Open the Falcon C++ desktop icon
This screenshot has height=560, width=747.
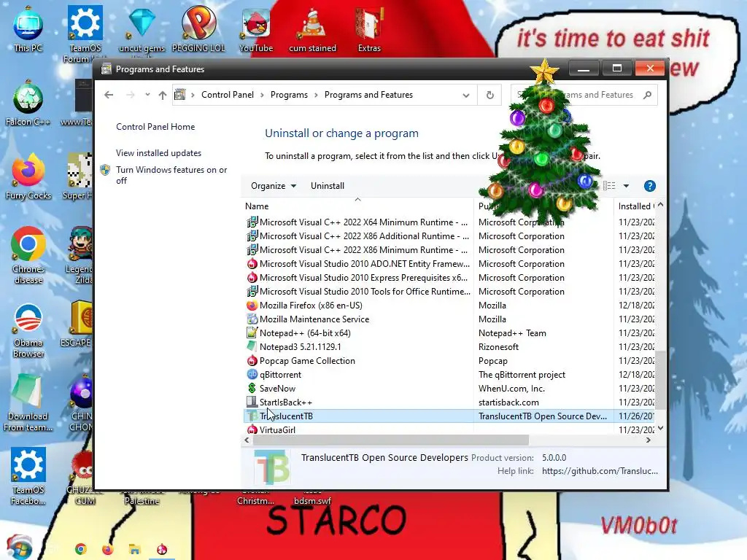pyautogui.click(x=28, y=102)
